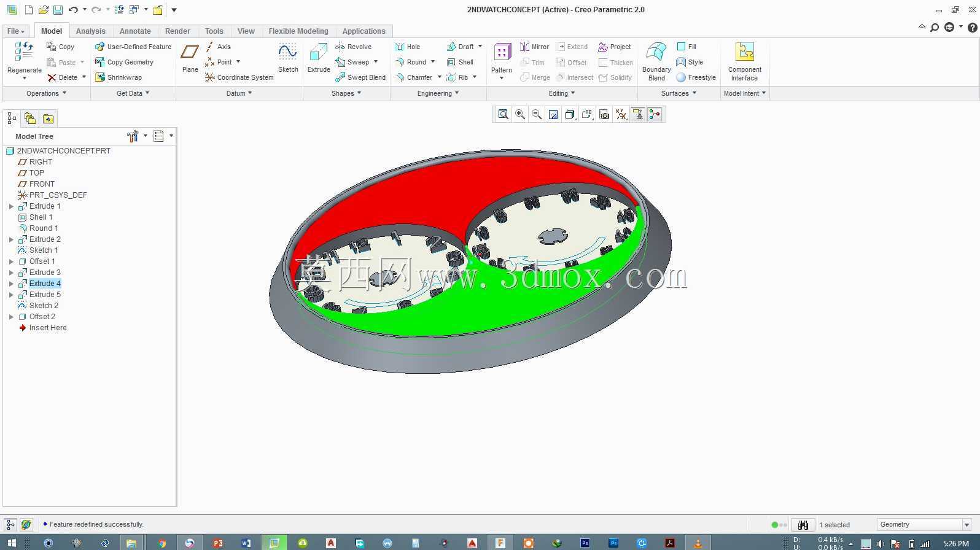The width and height of the screenshot is (980, 550).
Task: Expand the Extrude 2 feature
Action: point(11,239)
